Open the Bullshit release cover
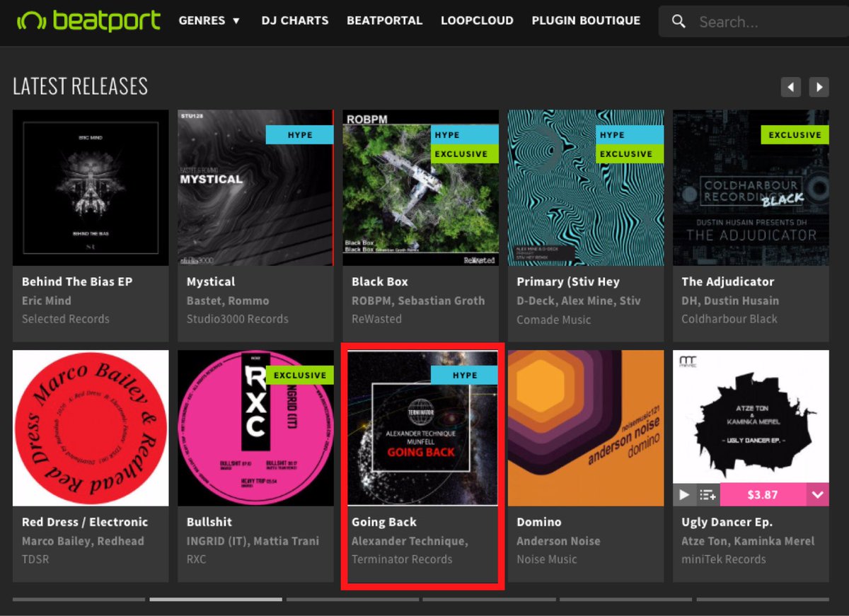The image size is (849, 616). pos(255,428)
